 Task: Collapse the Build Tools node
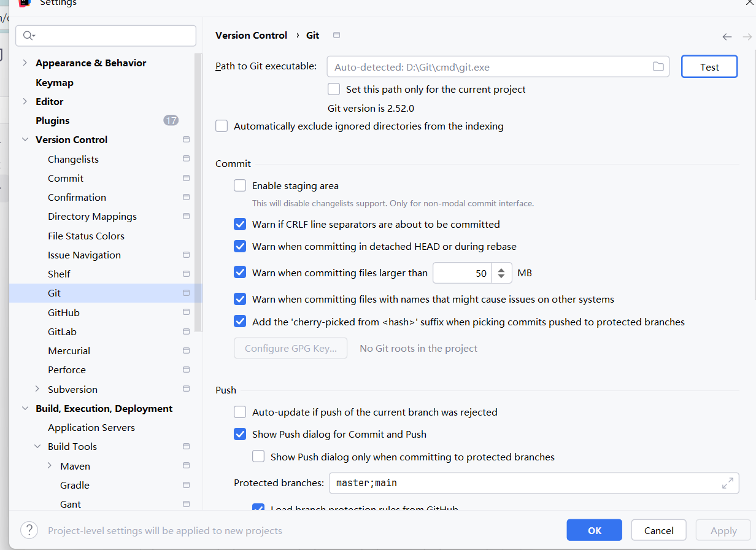point(37,446)
